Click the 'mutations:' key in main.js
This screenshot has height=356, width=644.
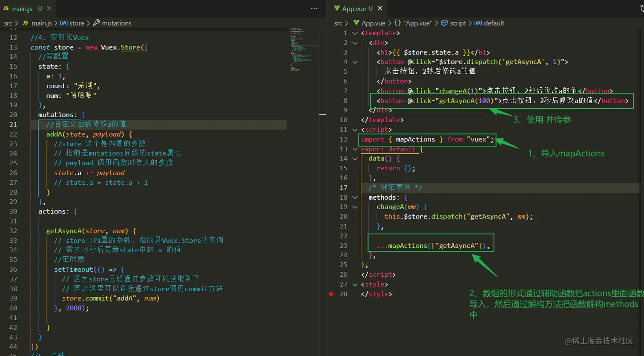pyautogui.click(x=58, y=115)
